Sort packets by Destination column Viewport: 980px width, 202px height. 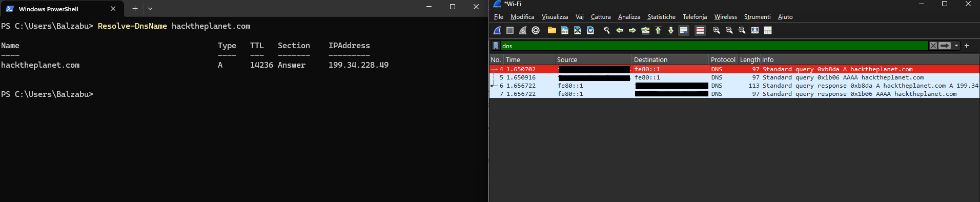(670, 59)
